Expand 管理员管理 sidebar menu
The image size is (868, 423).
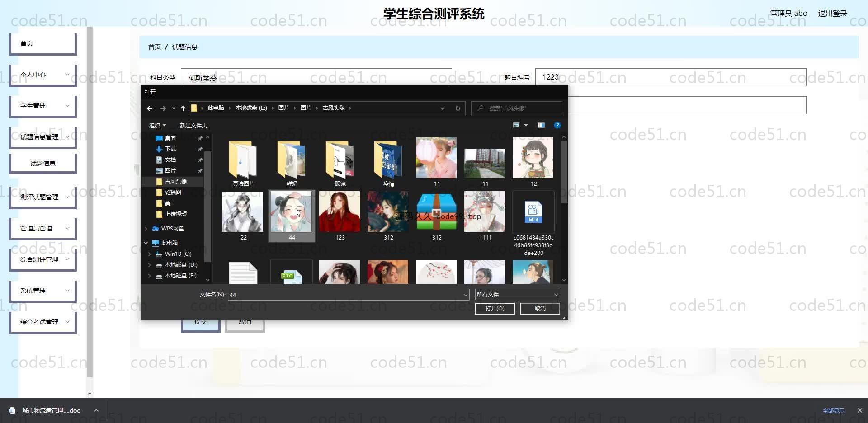(x=42, y=228)
